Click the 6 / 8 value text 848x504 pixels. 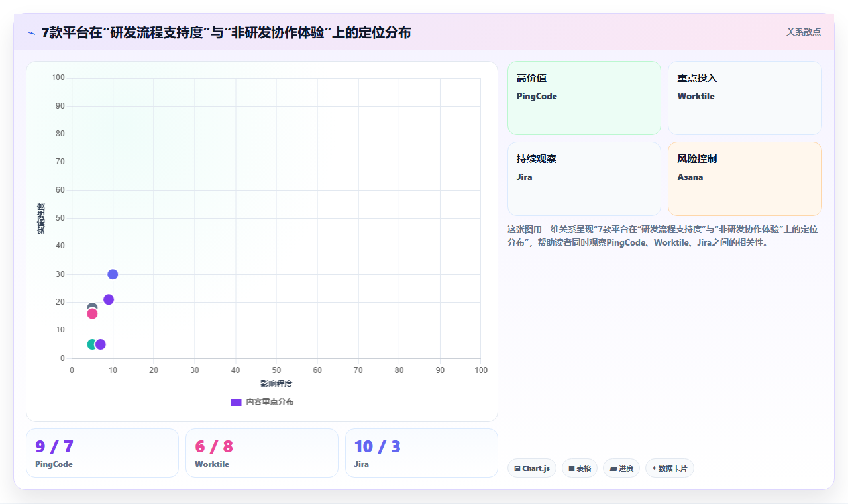pos(214,447)
